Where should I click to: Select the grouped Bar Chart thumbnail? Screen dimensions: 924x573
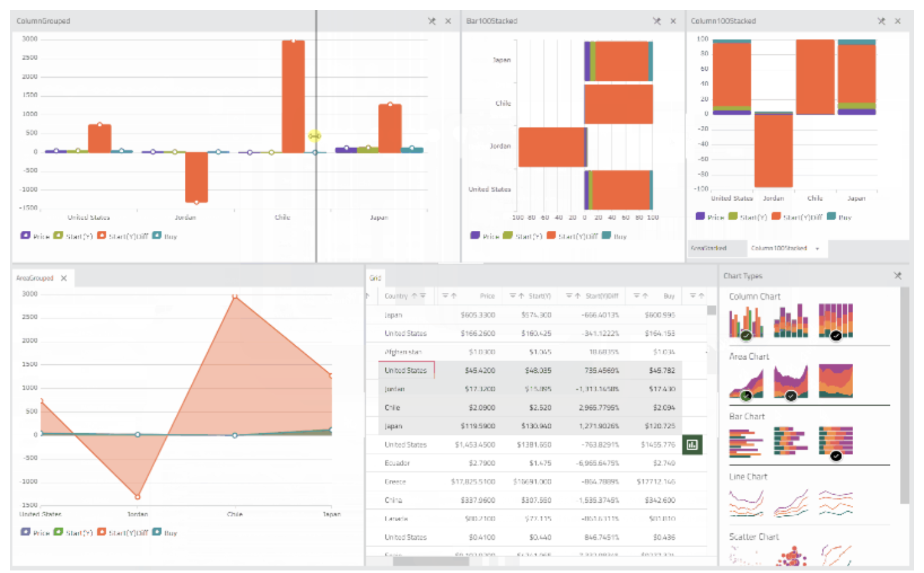click(x=746, y=441)
